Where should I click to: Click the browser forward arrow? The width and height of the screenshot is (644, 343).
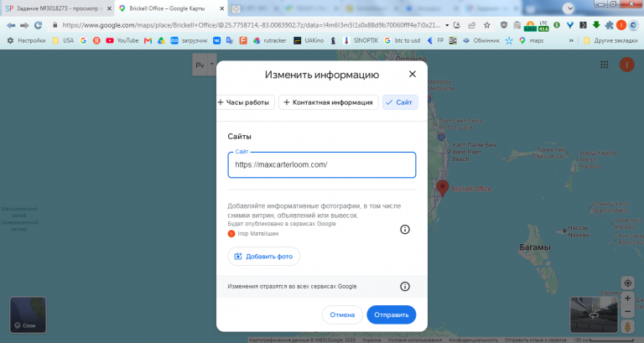pos(24,25)
